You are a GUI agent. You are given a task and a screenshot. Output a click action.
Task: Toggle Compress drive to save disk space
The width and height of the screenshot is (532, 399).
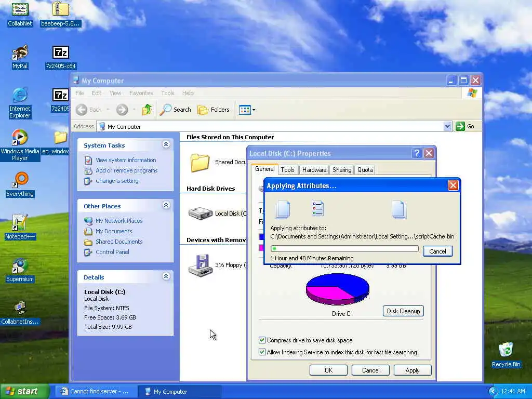[262, 340]
